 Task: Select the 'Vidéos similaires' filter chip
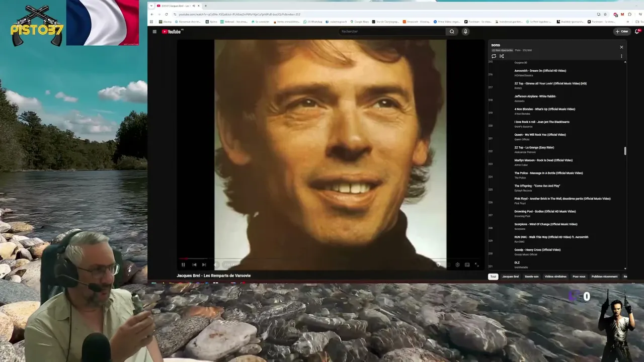point(555,277)
